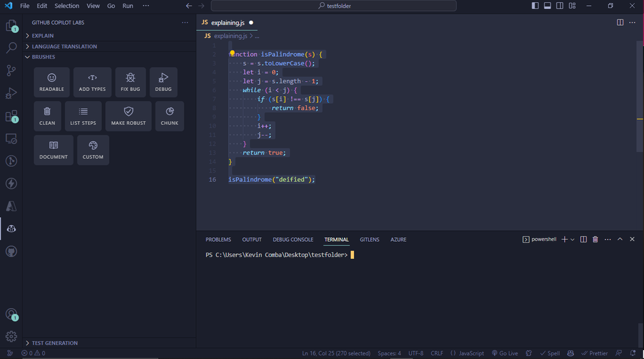Toggle the primary side bar layout button
The image size is (644, 359).
pyautogui.click(x=535, y=6)
